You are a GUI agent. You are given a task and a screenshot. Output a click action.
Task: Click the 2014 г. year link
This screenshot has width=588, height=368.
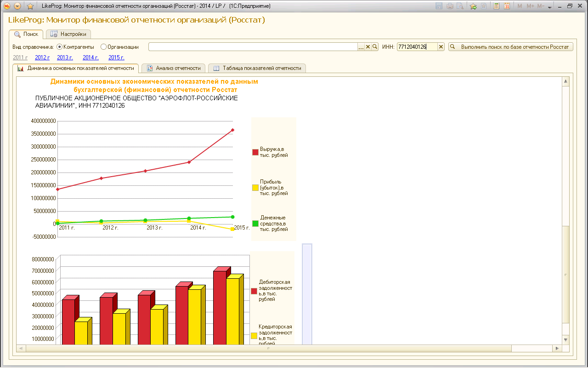[90, 57]
